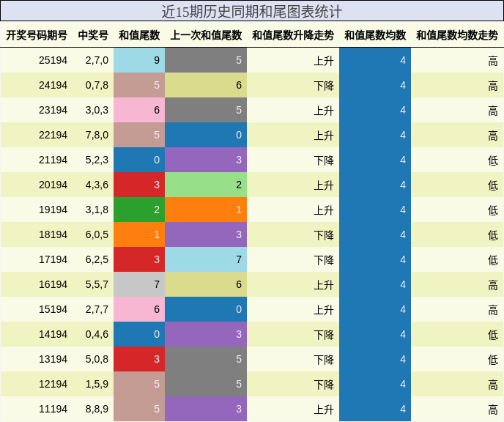Click winning numbers 6,0,5
This screenshot has height=422, width=504.
tap(97, 234)
